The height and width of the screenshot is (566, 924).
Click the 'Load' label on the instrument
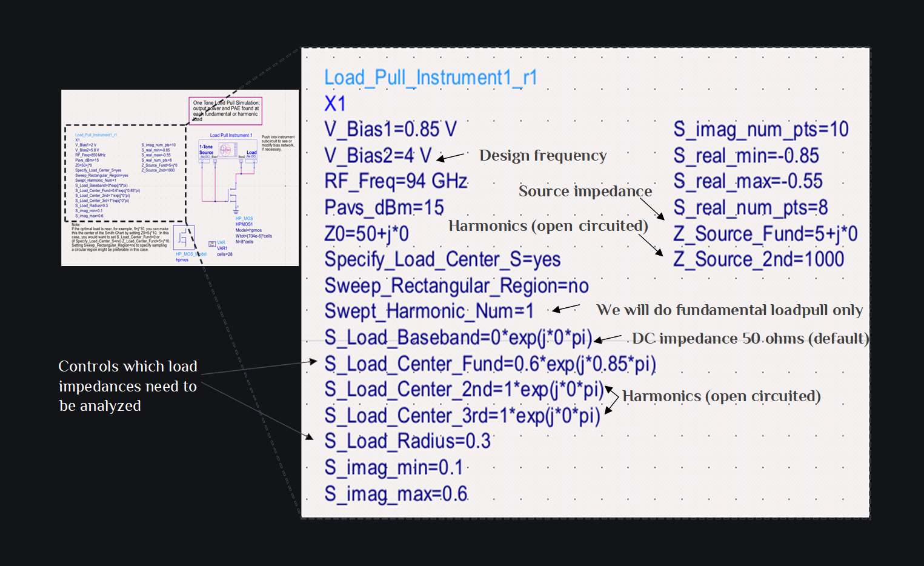click(x=251, y=152)
